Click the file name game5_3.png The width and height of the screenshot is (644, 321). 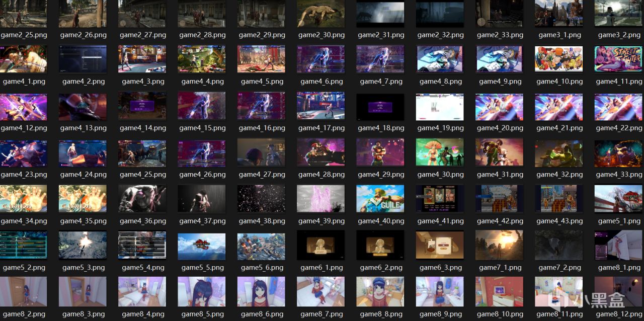click(84, 268)
